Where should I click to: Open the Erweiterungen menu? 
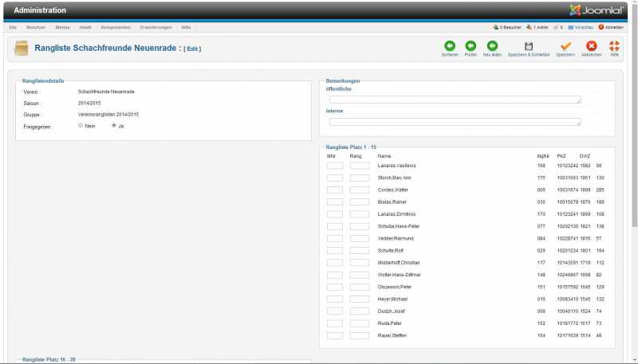point(156,27)
